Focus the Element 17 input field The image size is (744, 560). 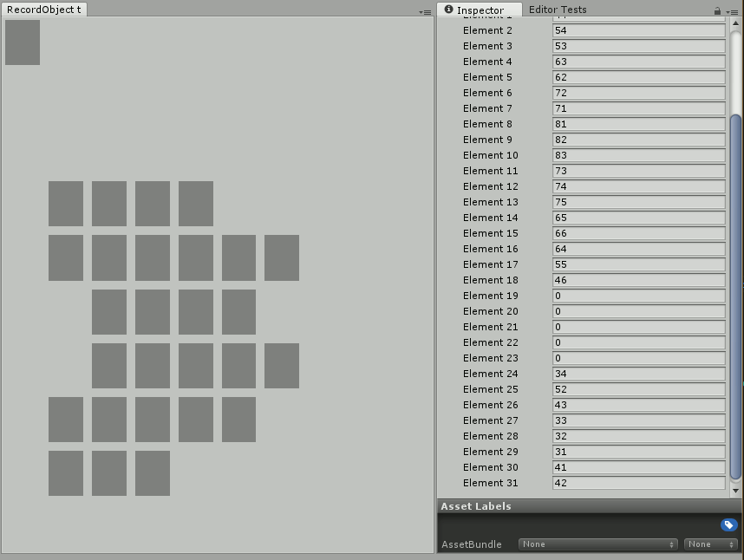tap(639, 265)
